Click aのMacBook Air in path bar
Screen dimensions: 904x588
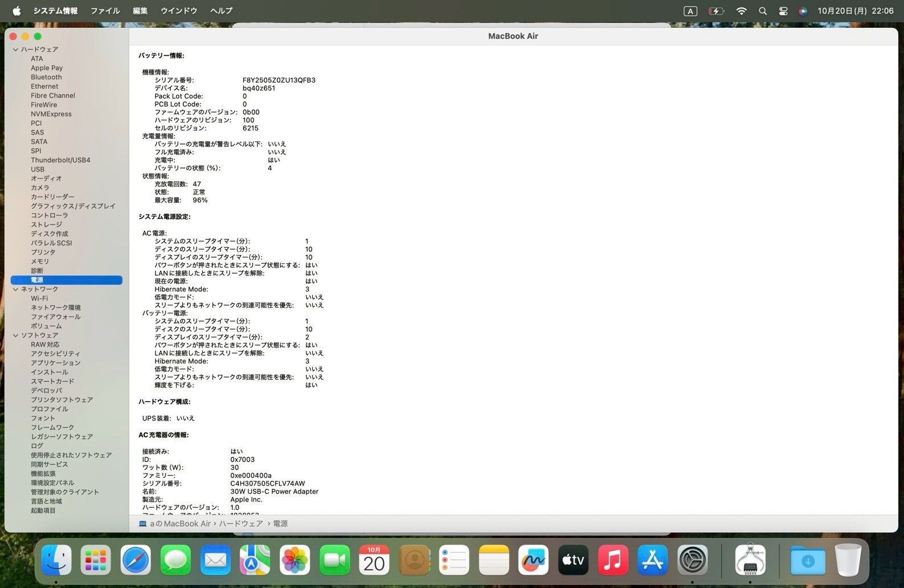[x=180, y=524]
